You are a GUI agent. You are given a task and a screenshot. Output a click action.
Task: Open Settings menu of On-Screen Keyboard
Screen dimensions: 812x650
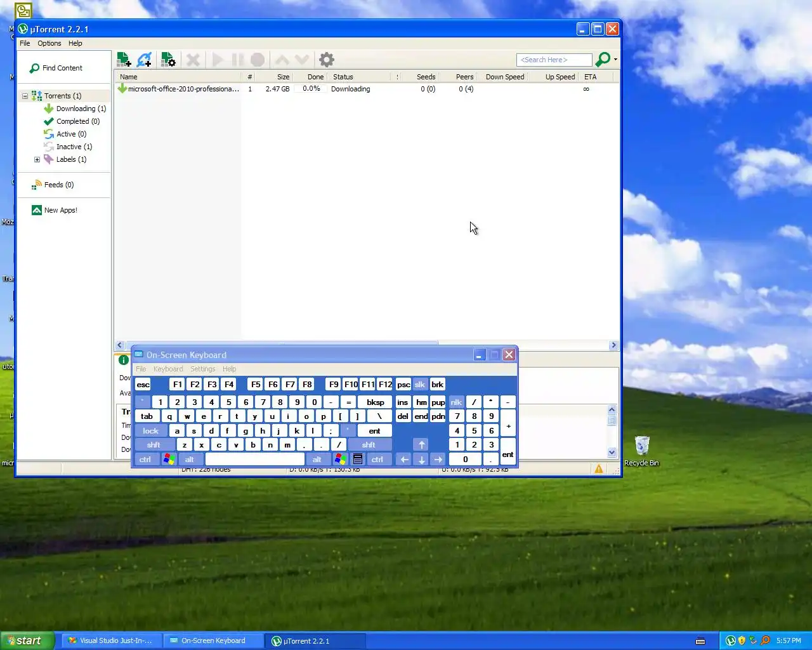point(203,369)
